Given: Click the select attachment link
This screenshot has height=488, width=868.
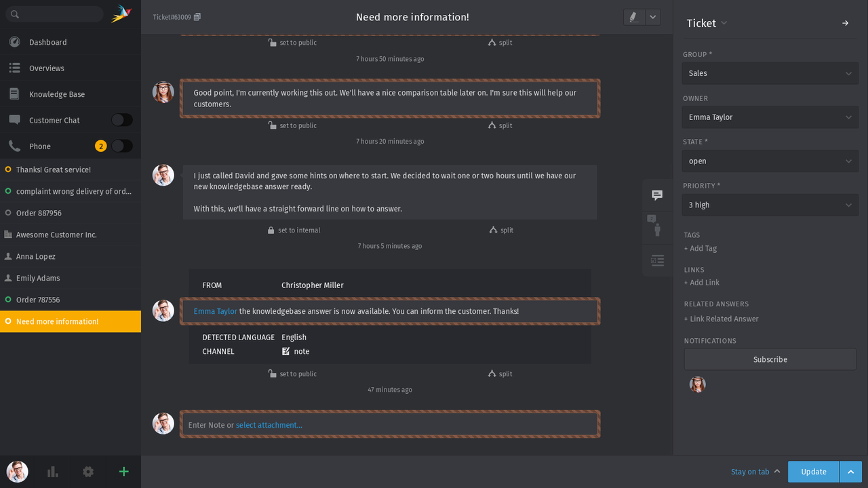Looking at the screenshot, I should (269, 424).
